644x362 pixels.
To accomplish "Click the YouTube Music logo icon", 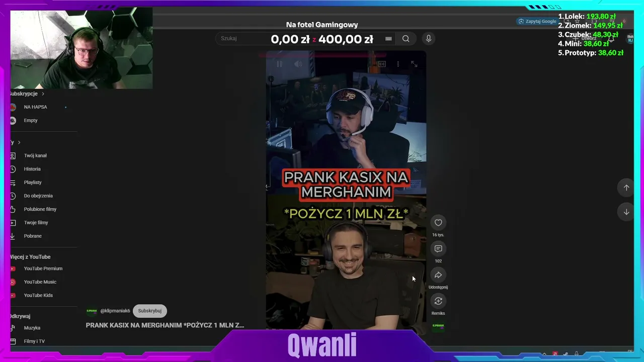I will (13, 282).
